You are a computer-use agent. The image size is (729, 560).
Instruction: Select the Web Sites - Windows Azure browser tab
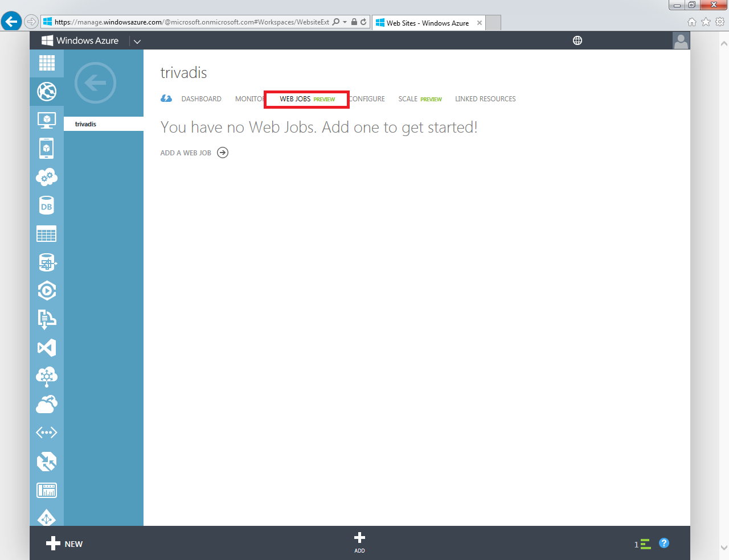pyautogui.click(x=428, y=23)
